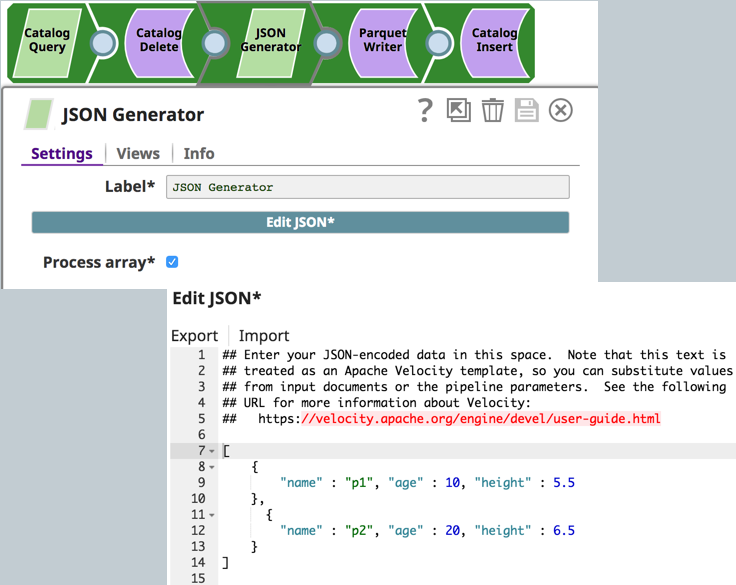
Task: Select the Parquet Writer snap
Action: pos(381,41)
